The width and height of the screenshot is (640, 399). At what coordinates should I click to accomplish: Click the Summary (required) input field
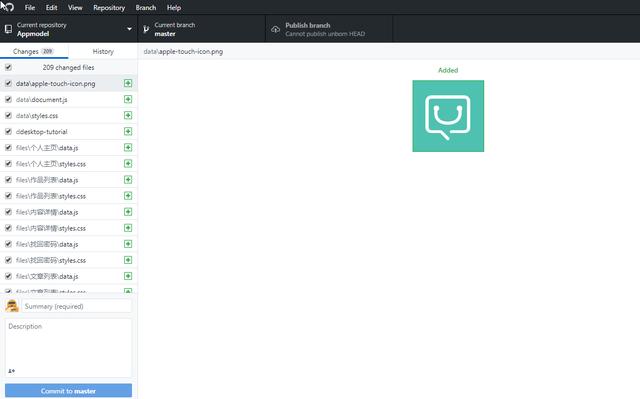click(77, 306)
